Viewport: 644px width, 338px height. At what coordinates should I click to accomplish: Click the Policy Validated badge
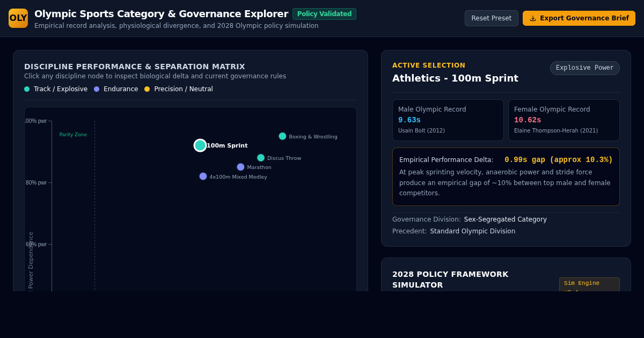point(324,14)
